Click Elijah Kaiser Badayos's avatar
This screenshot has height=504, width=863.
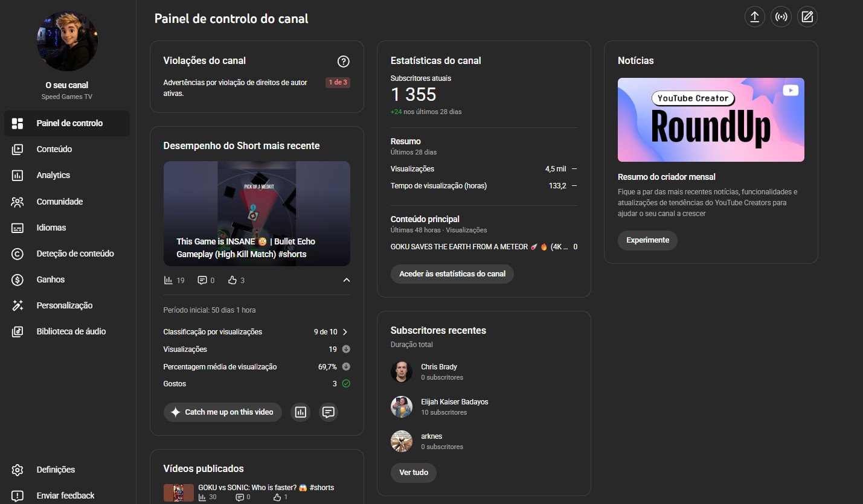click(x=402, y=407)
